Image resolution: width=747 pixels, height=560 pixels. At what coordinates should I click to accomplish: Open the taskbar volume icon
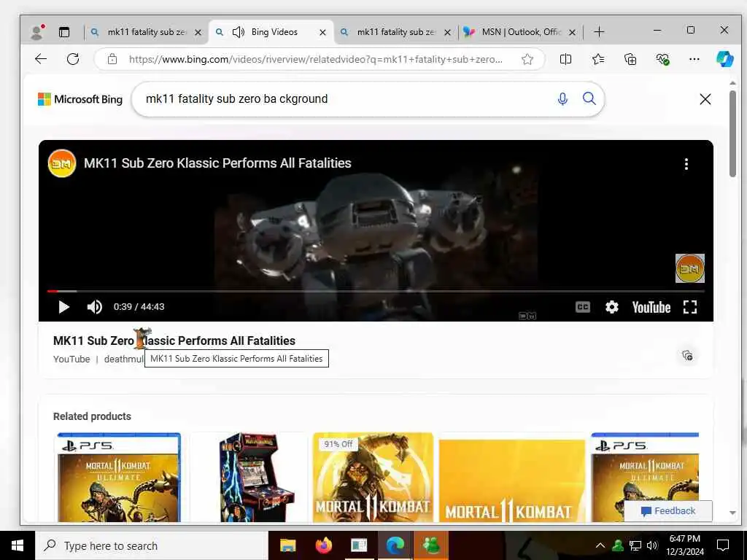pos(652,545)
